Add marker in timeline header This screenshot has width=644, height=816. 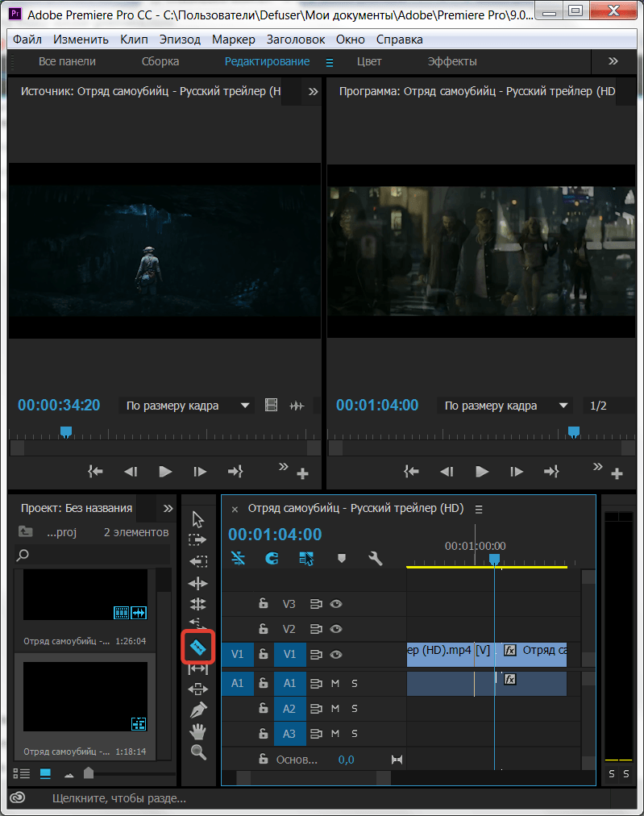pos(341,559)
